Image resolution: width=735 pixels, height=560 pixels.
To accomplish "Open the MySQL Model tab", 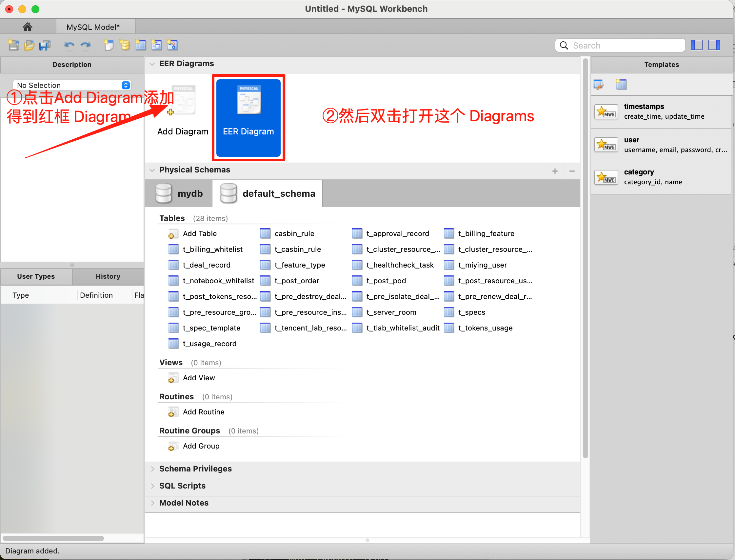I will pyautogui.click(x=96, y=27).
